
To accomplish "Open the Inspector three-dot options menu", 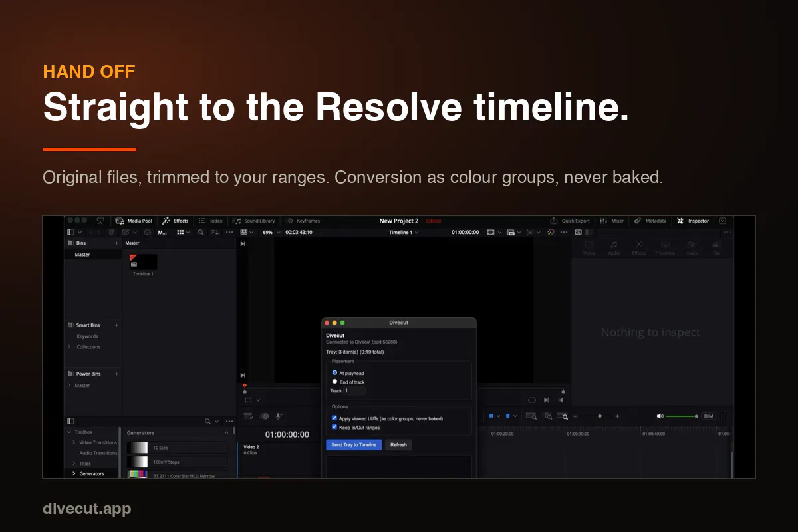I will [727, 232].
